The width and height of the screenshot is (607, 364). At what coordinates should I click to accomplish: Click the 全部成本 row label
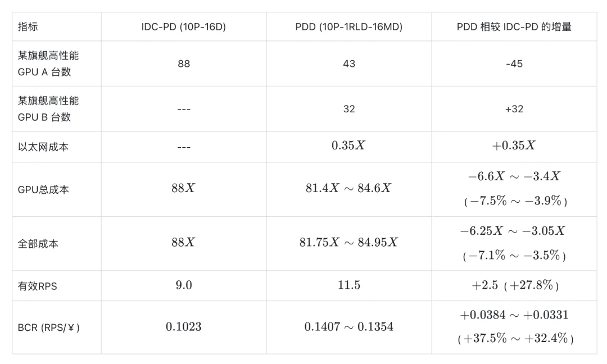38,244
